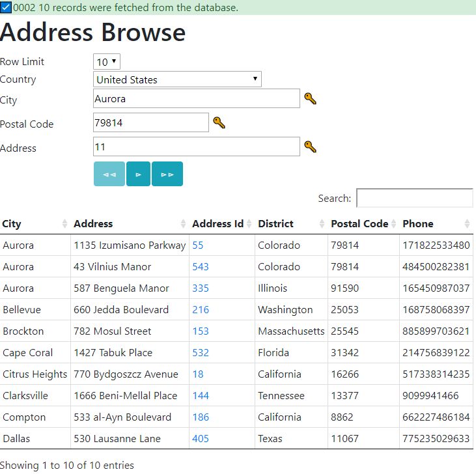Open Address Id link 543

point(201,267)
